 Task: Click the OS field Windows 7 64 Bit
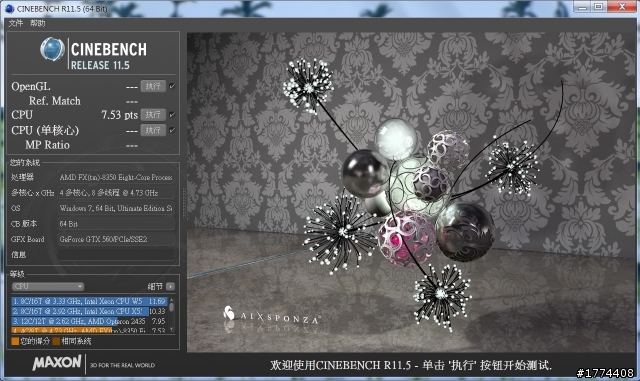click(116, 208)
